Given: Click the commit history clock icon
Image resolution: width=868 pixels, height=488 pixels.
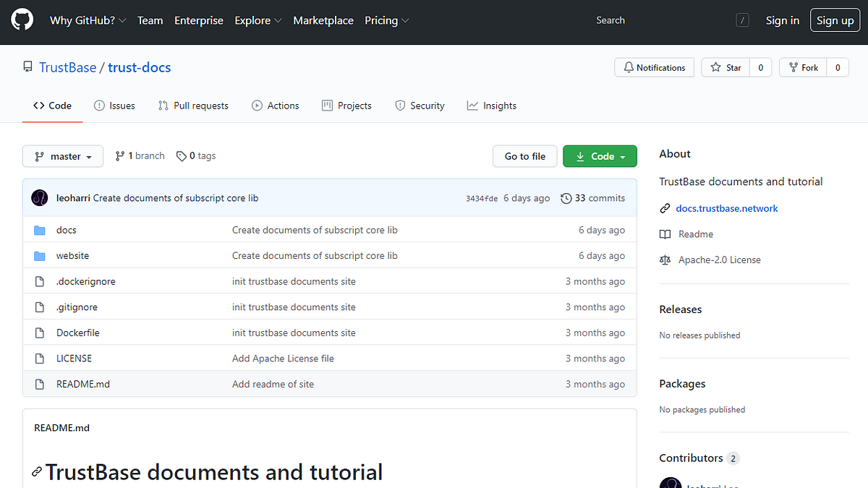Looking at the screenshot, I should [x=566, y=198].
